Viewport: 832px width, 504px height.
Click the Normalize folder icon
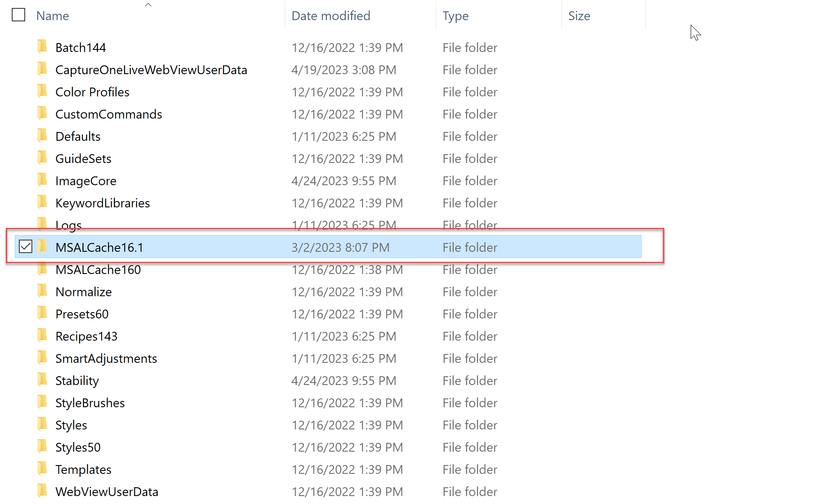(x=42, y=291)
